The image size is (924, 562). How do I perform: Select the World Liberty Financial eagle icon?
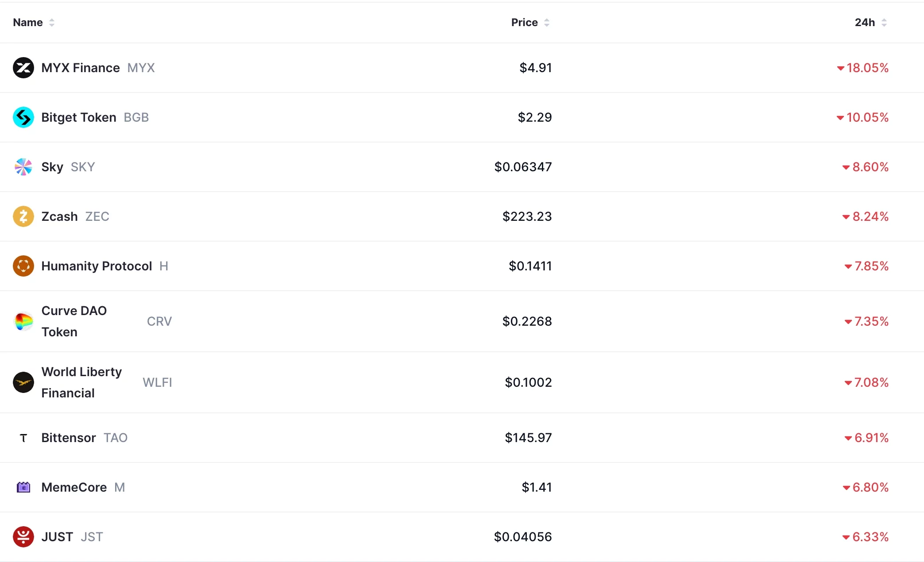point(23,382)
